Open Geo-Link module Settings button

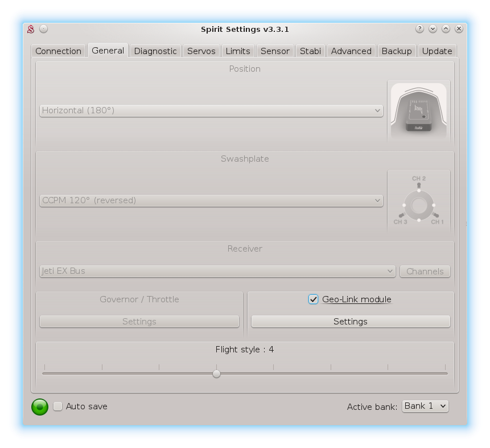click(x=351, y=322)
